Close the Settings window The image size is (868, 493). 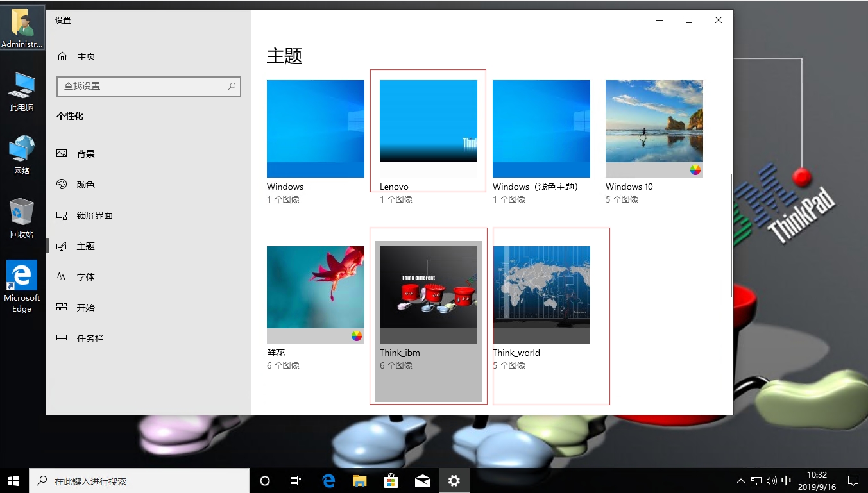pyautogui.click(x=719, y=20)
